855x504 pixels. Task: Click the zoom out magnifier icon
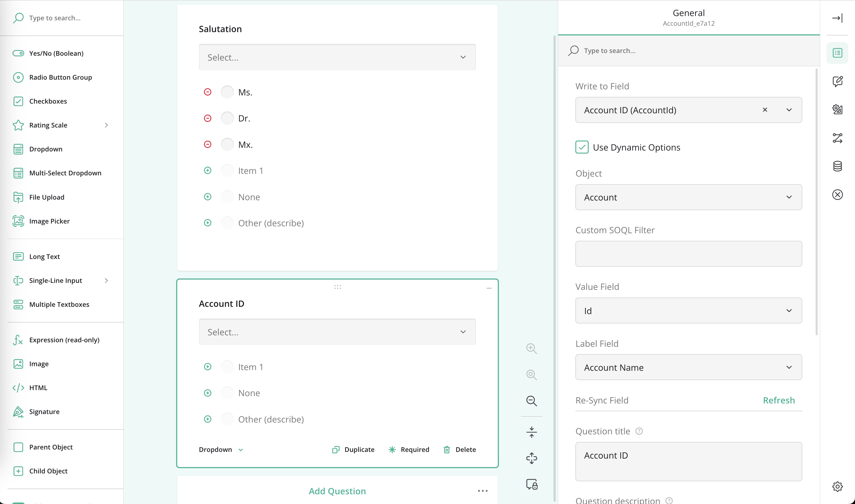point(531,401)
